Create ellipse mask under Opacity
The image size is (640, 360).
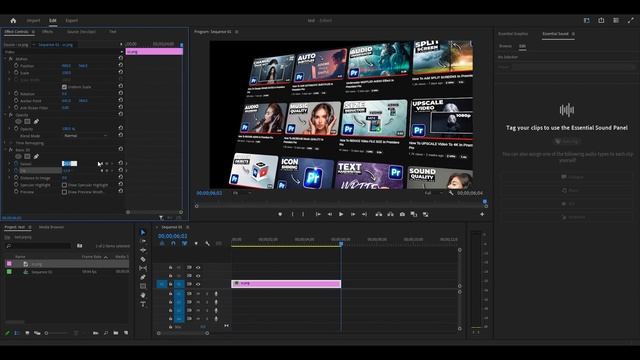coord(18,122)
